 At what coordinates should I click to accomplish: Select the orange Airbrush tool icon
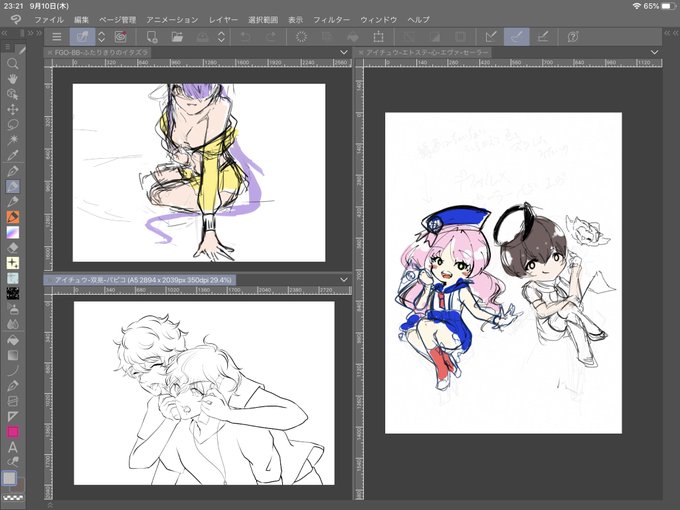(x=13, y=217)
